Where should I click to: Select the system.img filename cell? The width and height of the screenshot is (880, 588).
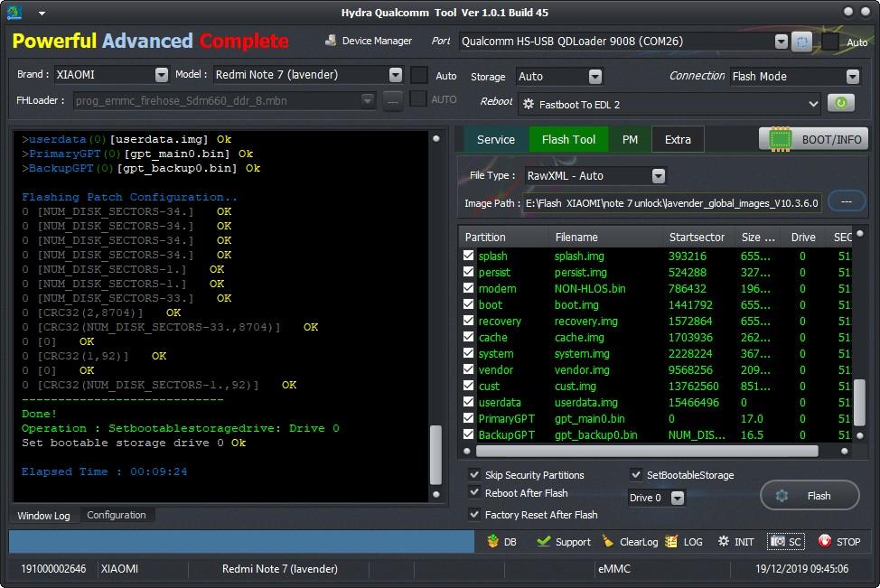582,353
